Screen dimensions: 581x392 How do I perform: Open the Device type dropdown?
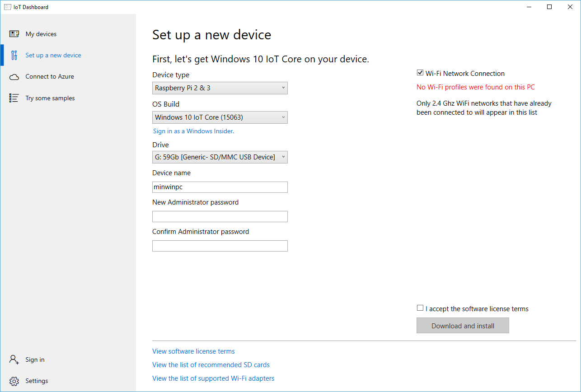(x=220, y=88)
